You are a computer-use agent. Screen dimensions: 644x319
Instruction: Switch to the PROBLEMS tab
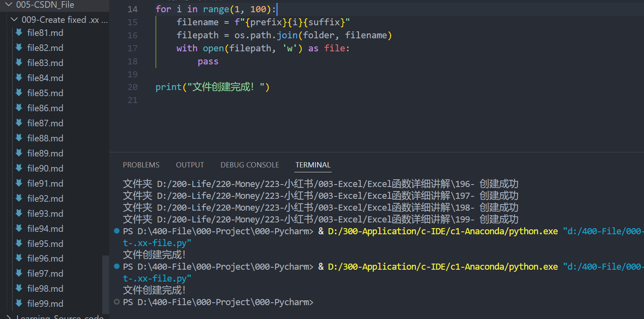pos(141,165)
